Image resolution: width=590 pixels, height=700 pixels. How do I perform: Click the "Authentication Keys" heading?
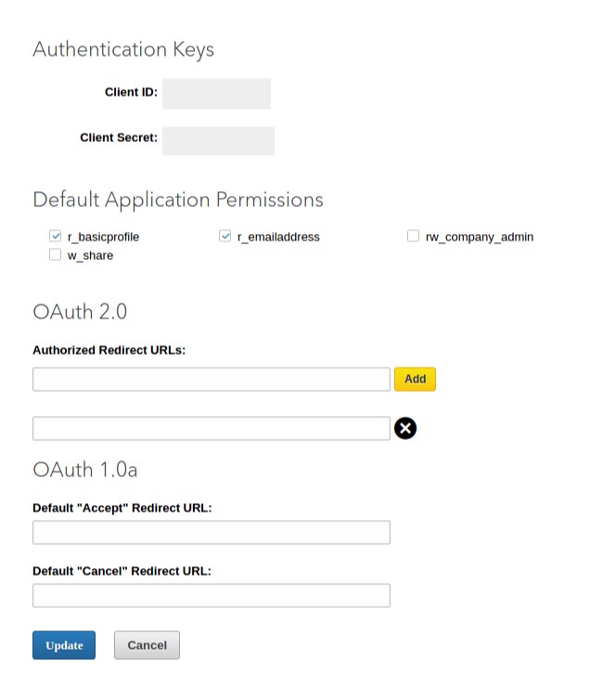(x=123, y=49)
